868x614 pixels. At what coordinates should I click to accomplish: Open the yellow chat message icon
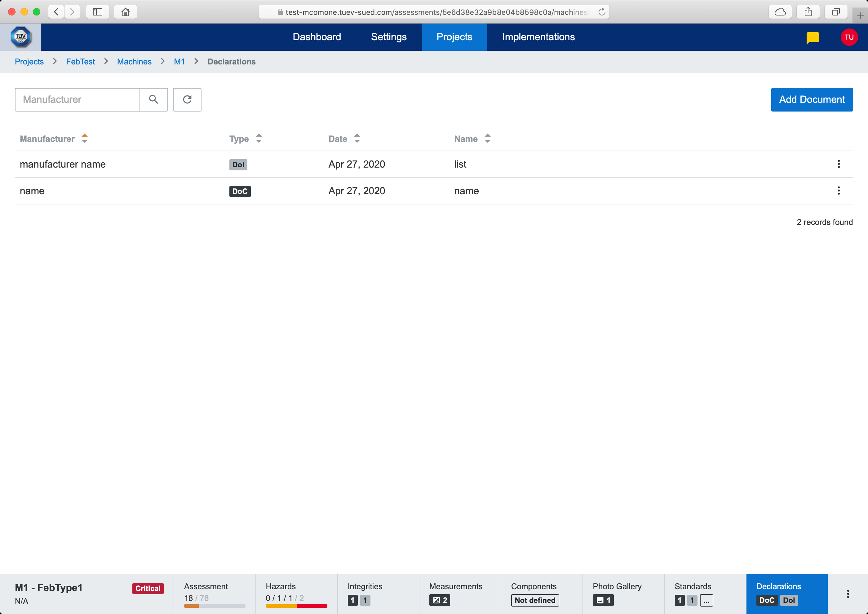pyautogui.click(x=813, y=37)
